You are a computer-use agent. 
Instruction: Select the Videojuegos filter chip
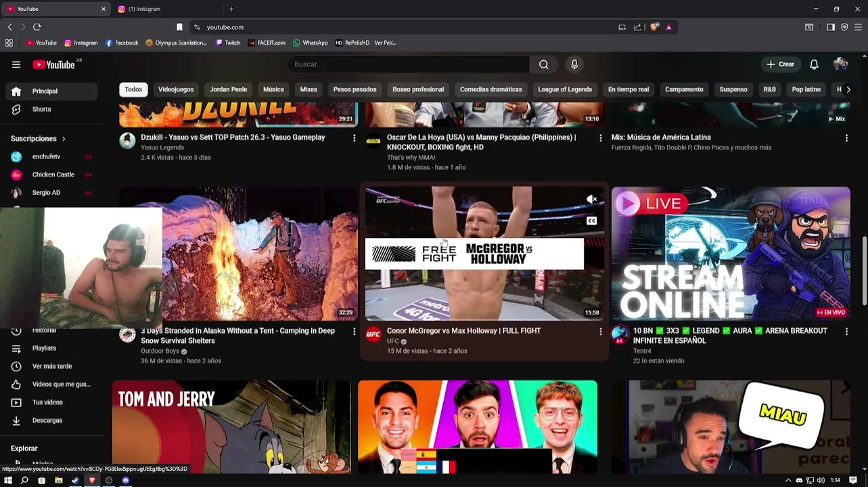coord(176,89)
